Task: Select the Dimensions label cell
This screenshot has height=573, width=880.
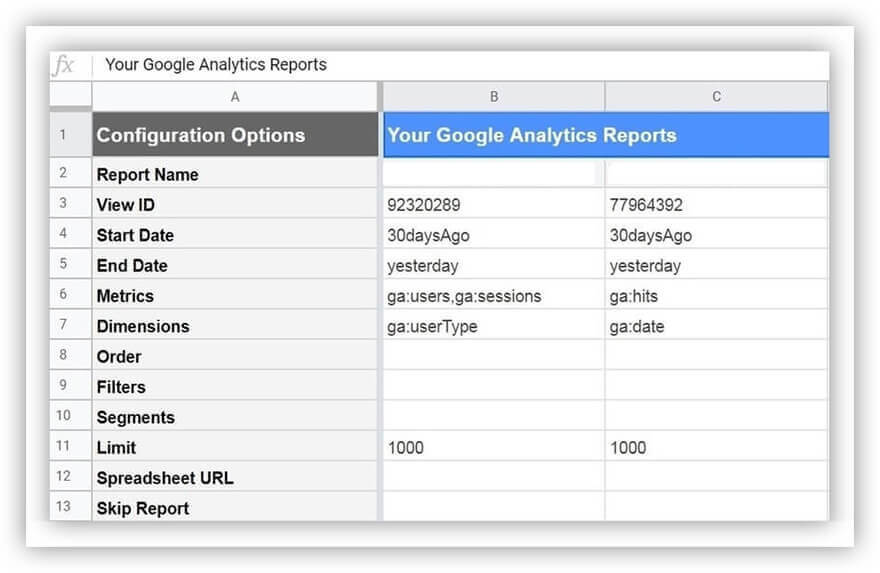Action: pyautogui.click(x=235, y=324)
